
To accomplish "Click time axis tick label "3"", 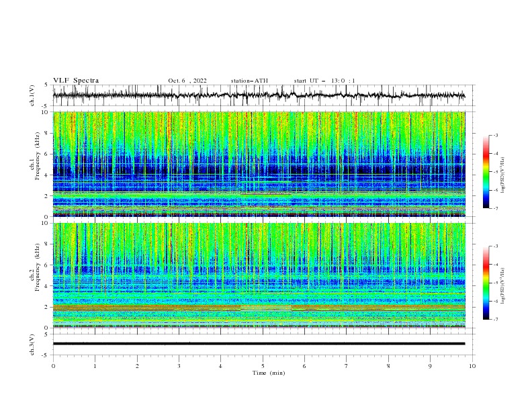I will [179, 366].
